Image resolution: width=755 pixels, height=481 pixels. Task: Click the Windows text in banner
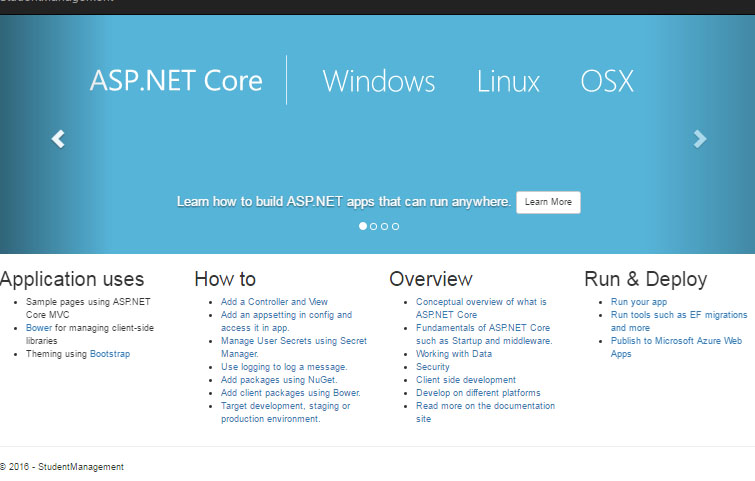tap(378, 81)
